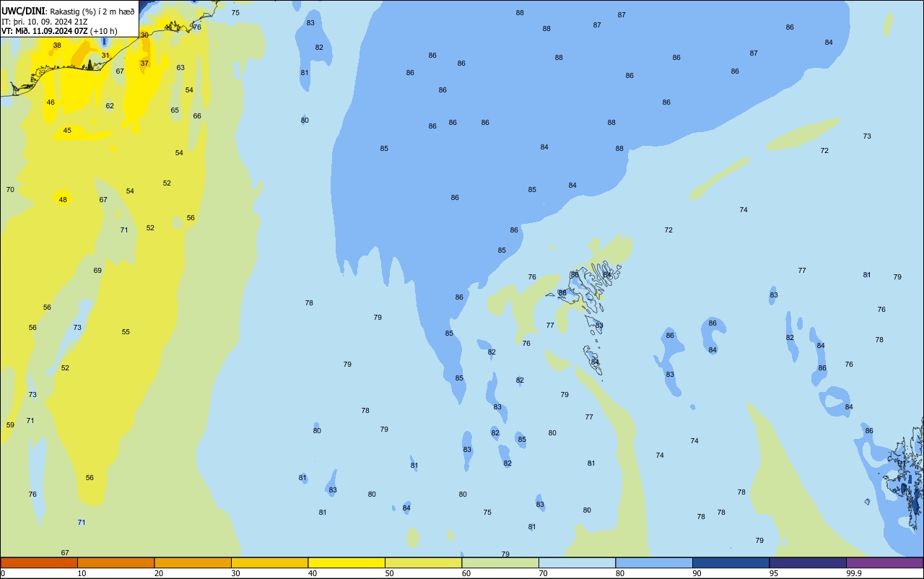Click the humidity value '59' at the left edge
The height and width of the screenshot is (579, 924).
pyautogui.click(x=10, y=425)
